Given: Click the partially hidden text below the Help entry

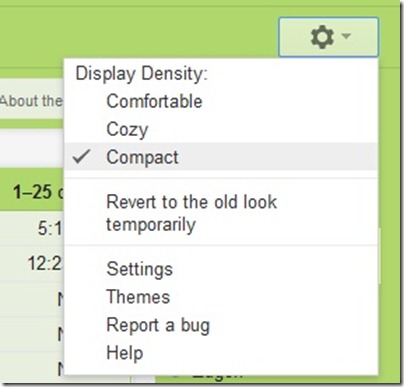Looking at the screenshot, I should click(217, 376).
